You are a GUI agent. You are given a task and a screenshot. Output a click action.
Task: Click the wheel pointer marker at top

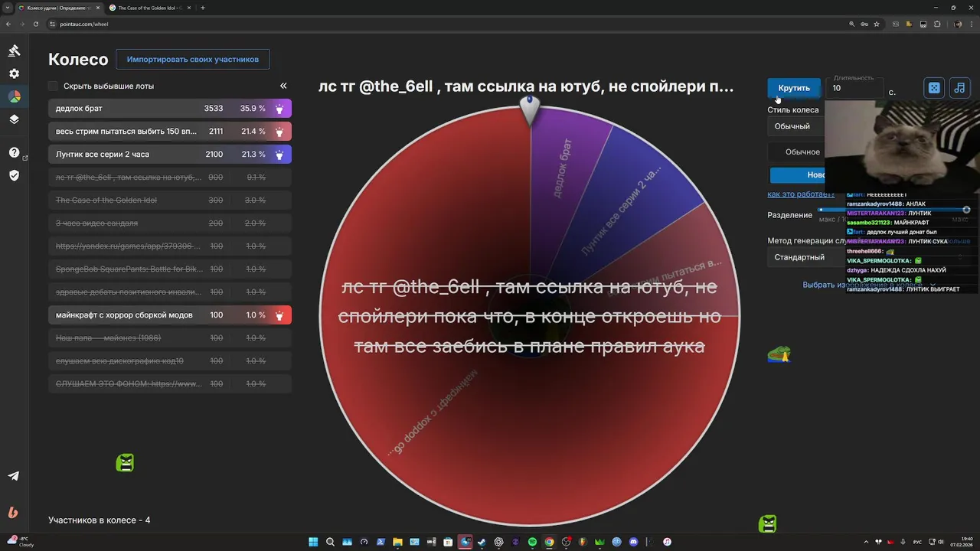click(529, 109)
